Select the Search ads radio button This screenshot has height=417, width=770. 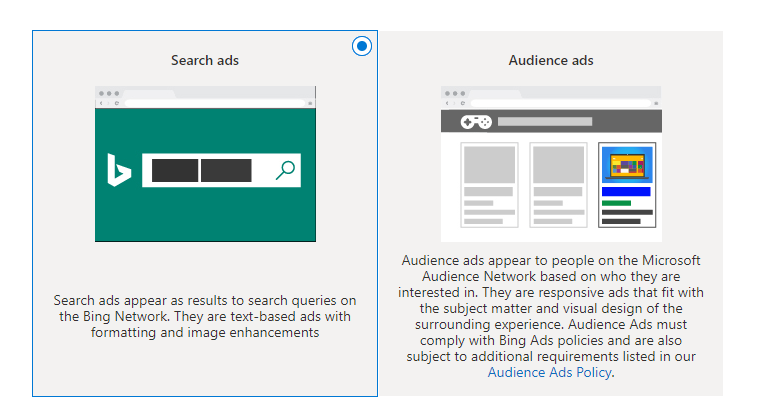tap(362, 46)
